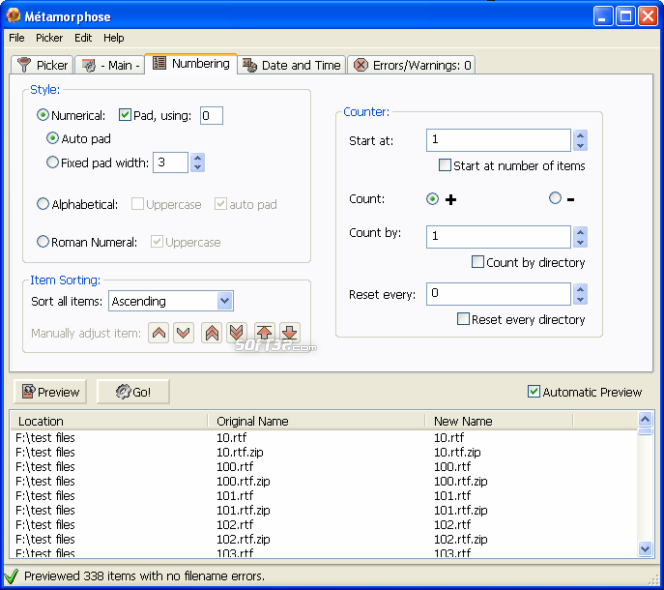Select the Numbering tab
The height and width of the screenshot is (590, 664).
(191, 64)
